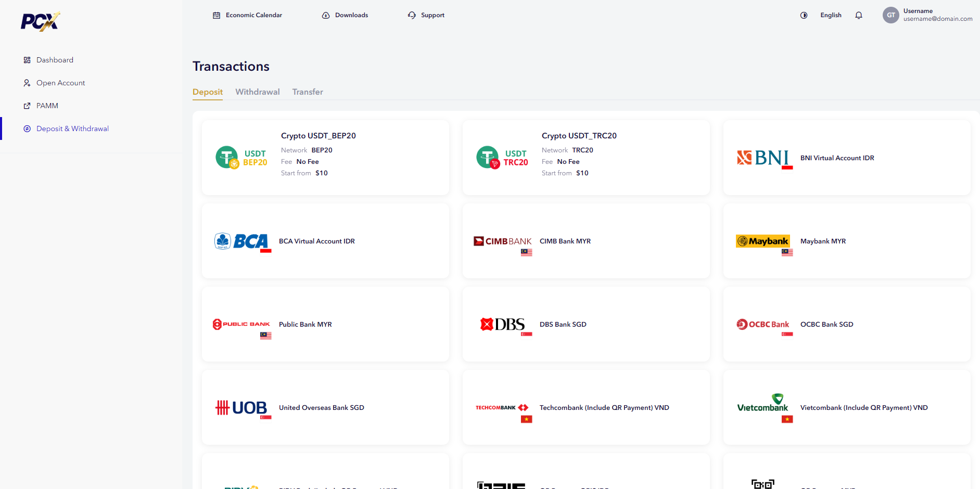This screenshot has height=489, width=980.
Task: Click the BNI bank logo
Action: (765, 158)
